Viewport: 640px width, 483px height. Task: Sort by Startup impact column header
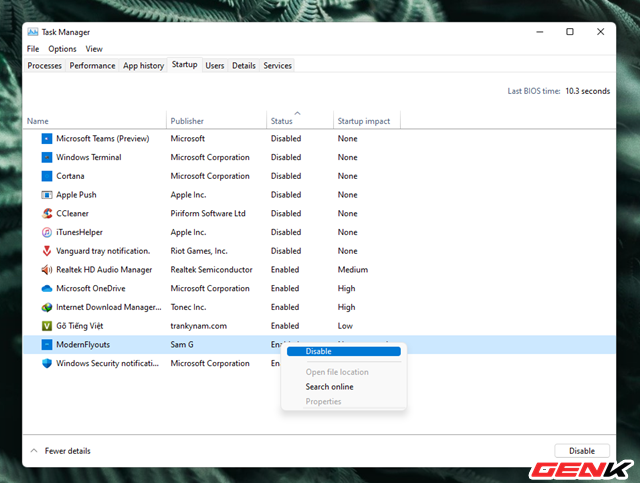click(364, 121)
